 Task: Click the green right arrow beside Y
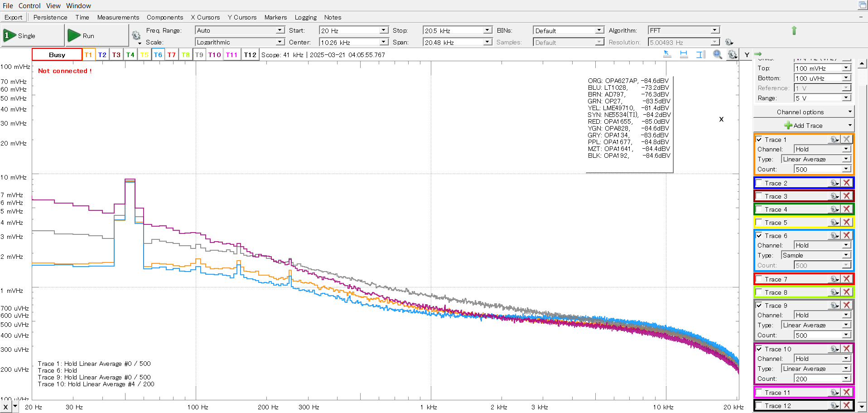758,54
